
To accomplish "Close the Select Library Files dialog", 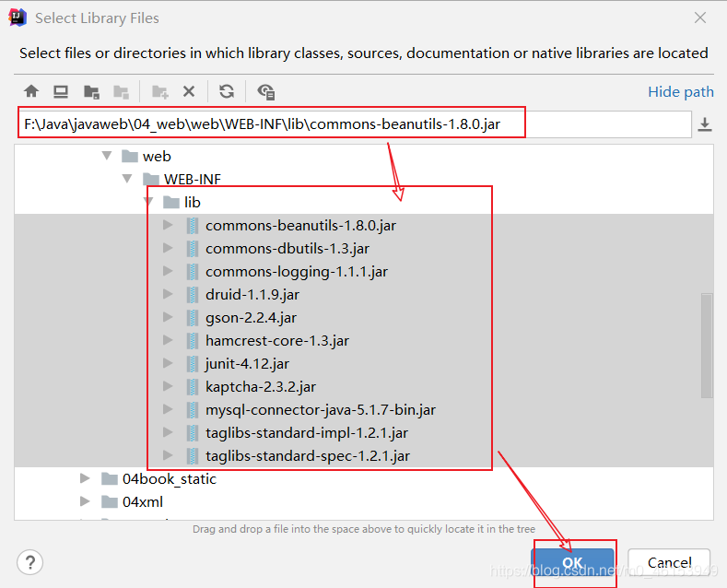I will (700, 18).
